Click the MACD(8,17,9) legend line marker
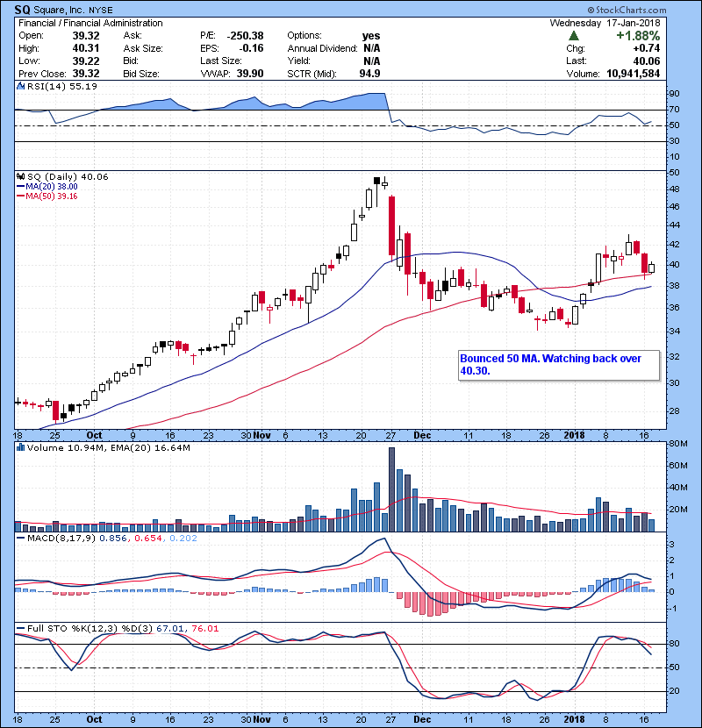The height and width of the screenshot is (728, 702). (20, 539)
